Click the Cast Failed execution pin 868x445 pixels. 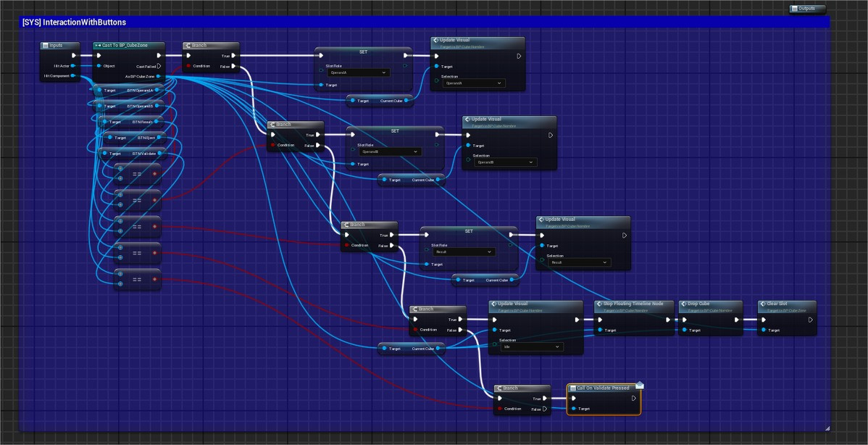(x=159, y=66)
